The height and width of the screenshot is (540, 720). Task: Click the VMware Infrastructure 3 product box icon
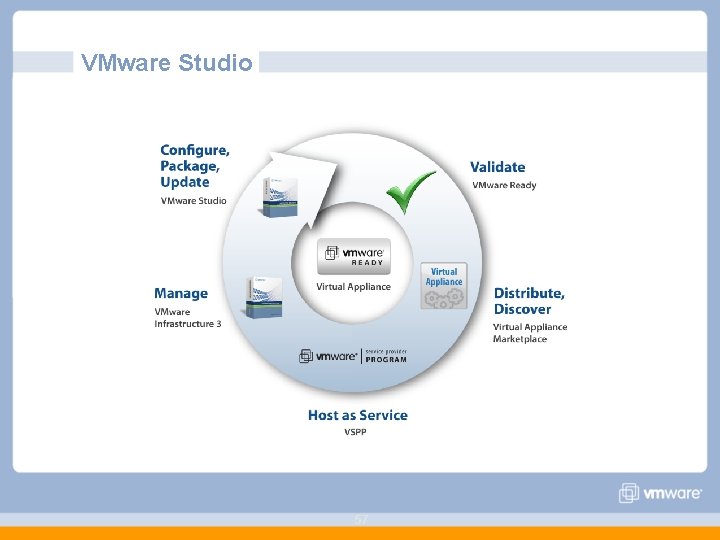264,298
